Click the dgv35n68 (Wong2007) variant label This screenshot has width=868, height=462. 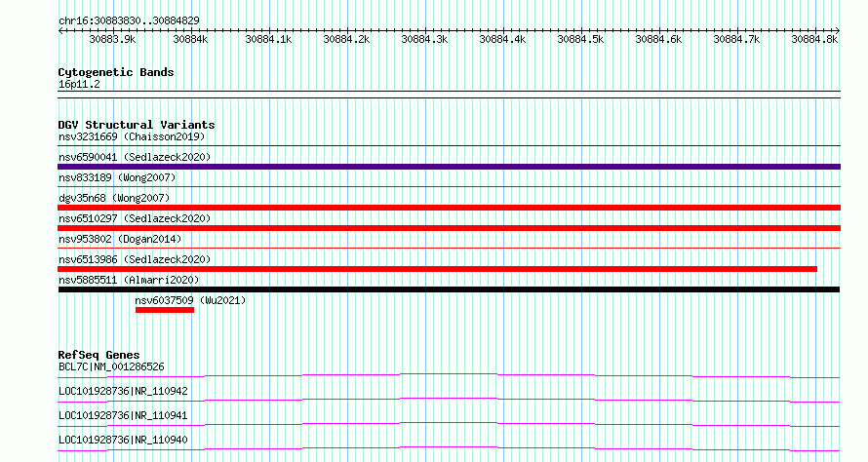114,198
